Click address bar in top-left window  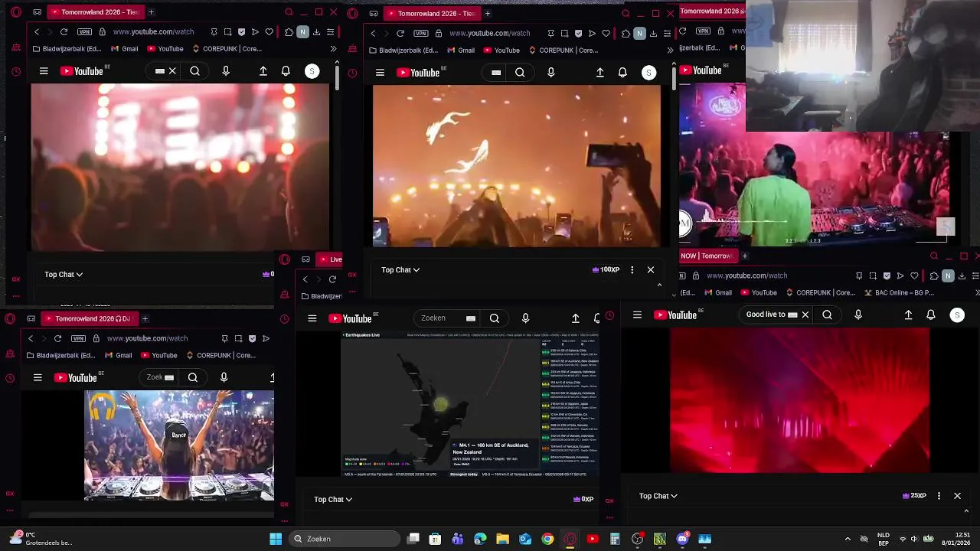click(153, 32)
